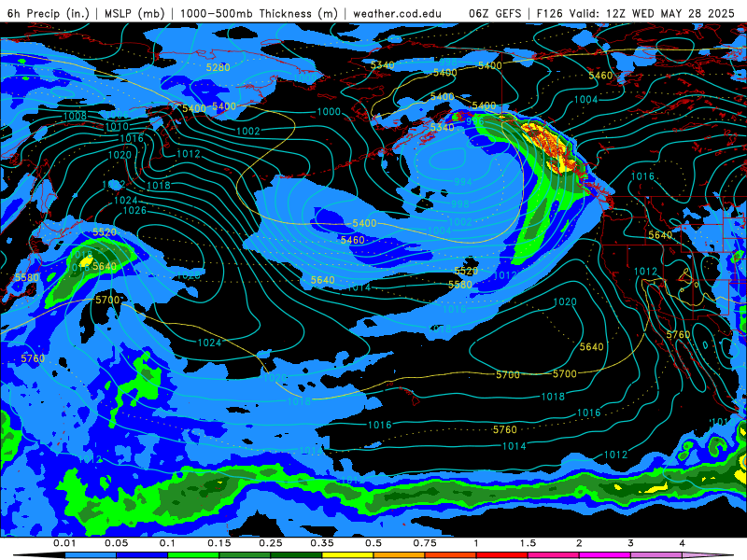This screenshot has height=560, width=747.
Task: Select the yellow 0.35–0.5 legend swatch
Action: pyautogui.click(x=347, y=555)
